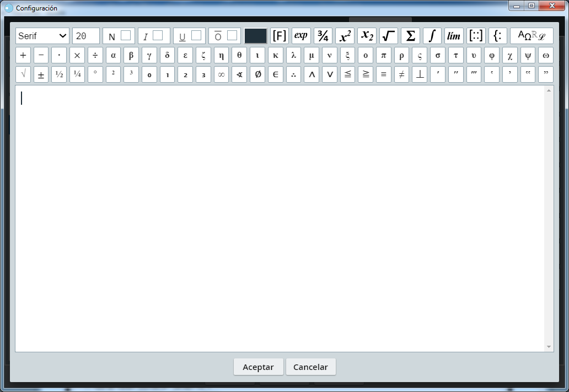The width and height of the screenshot is (569, 392).
Task: Insert a square root expression
Action: [x=389, y=36]
